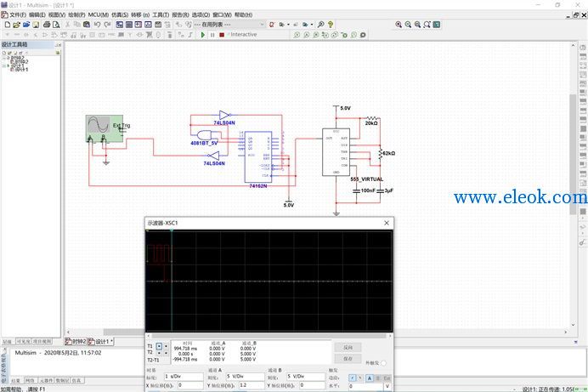Open the 视图(V) menu
The image size is (588, 392).
point(57,15)
